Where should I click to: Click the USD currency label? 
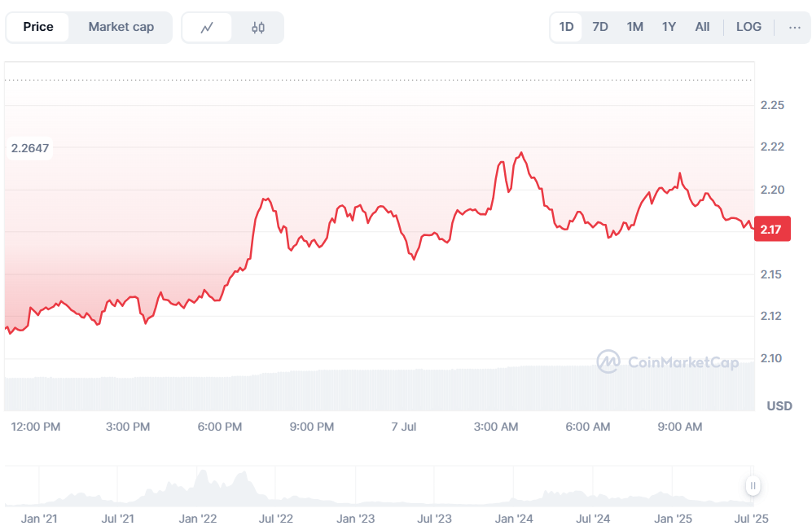coord(779,405)
